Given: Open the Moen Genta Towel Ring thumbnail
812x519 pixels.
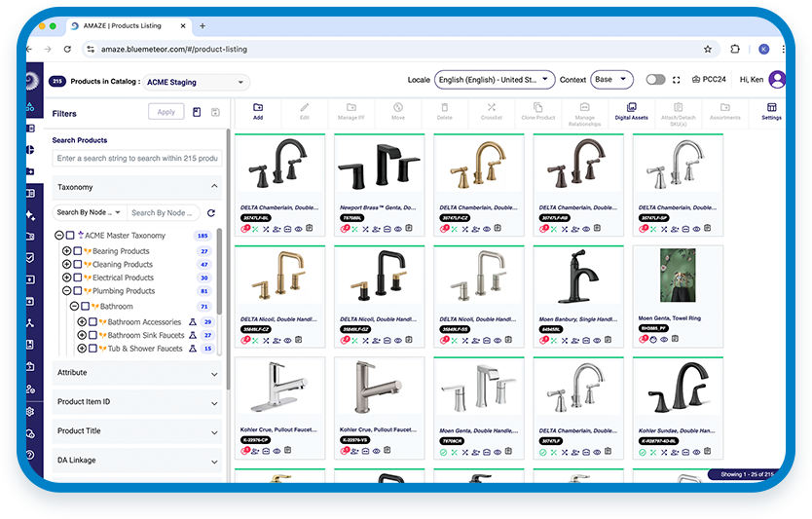Looking at the screenshot, I should pos(678,276).
